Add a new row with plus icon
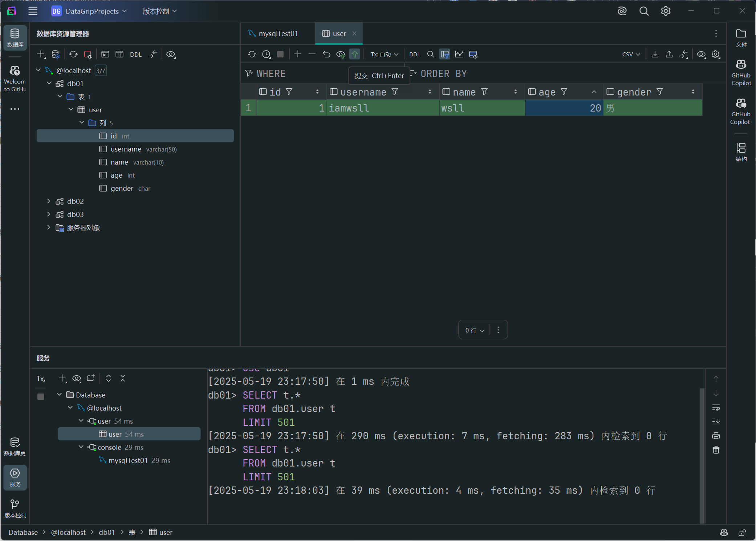 298,54
